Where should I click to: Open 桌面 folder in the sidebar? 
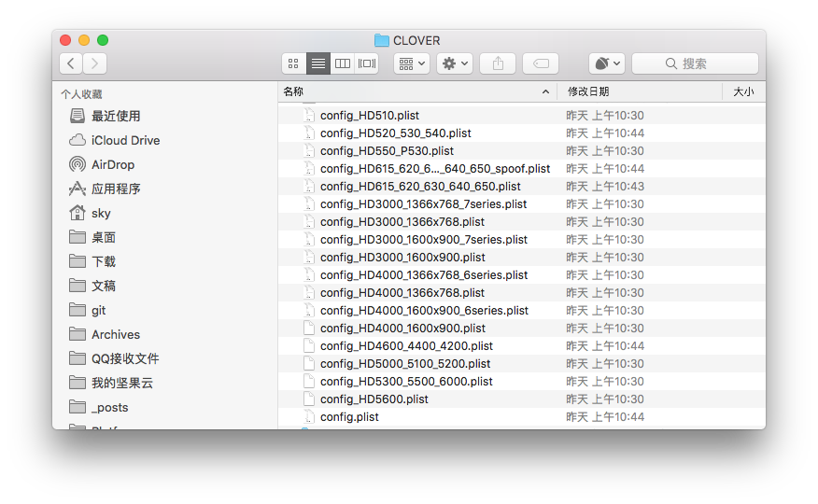104,238
